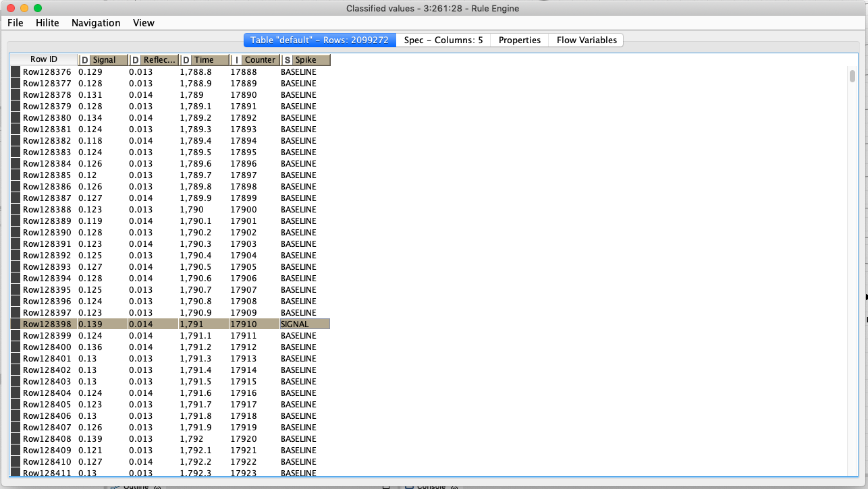Click BASELINE value in Row128389

coord(298,221)
